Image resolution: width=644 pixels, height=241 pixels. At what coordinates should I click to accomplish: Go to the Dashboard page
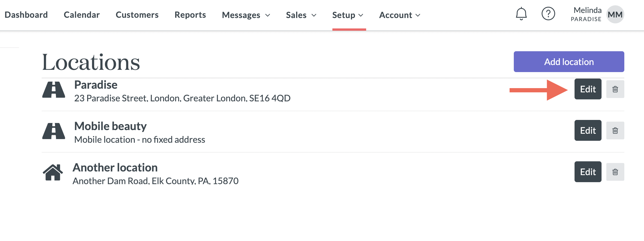pos(26,15)
